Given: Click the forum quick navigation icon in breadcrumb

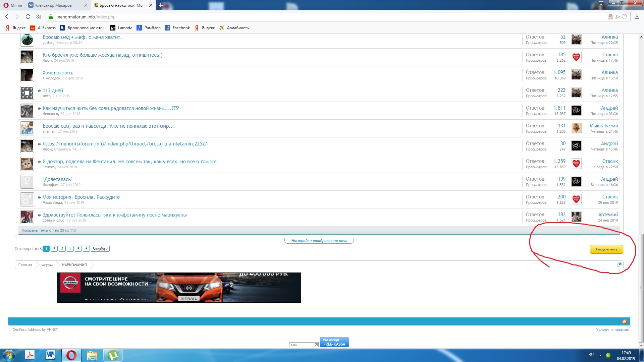Looking at the screenshot, I should [x=619, y=265].
